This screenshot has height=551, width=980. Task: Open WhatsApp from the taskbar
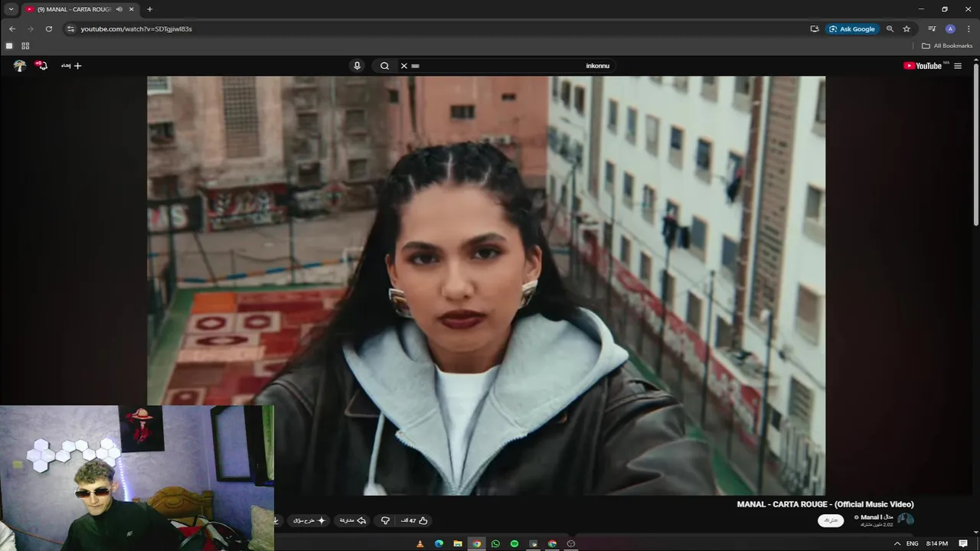pos(495,543)
